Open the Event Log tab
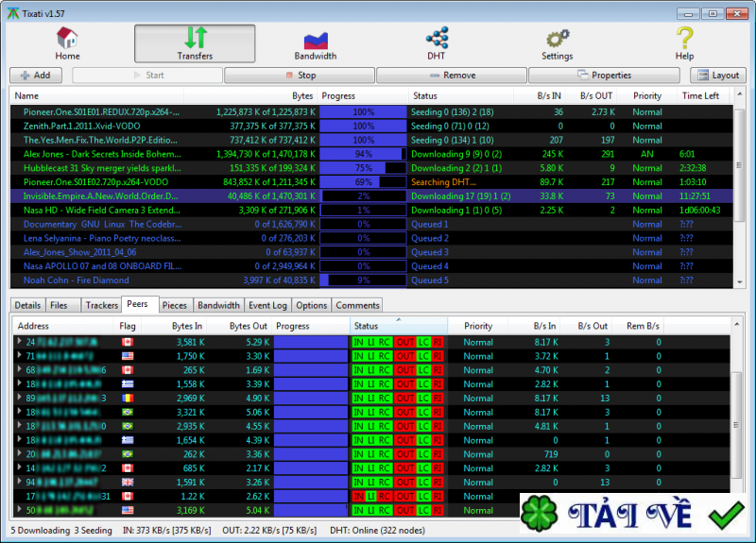The width and height of the screenshot is (756, 543). pos(267,305)
